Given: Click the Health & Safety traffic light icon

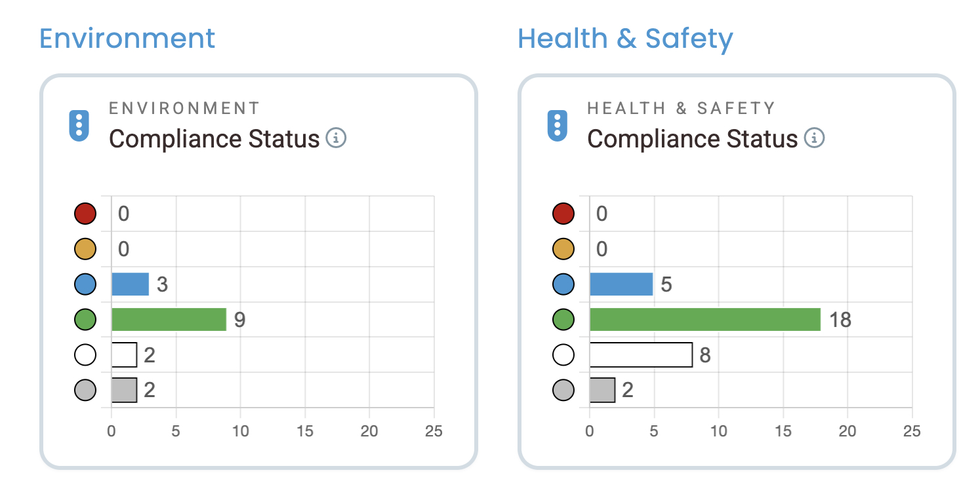Looking at the screenshot, I should (x=557, y=125).
